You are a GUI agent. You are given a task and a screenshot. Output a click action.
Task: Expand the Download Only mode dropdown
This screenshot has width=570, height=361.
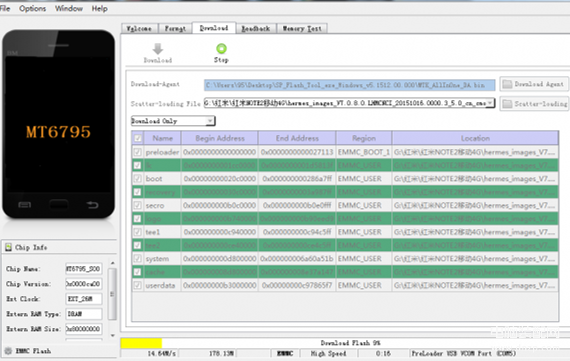pos(210,121)
